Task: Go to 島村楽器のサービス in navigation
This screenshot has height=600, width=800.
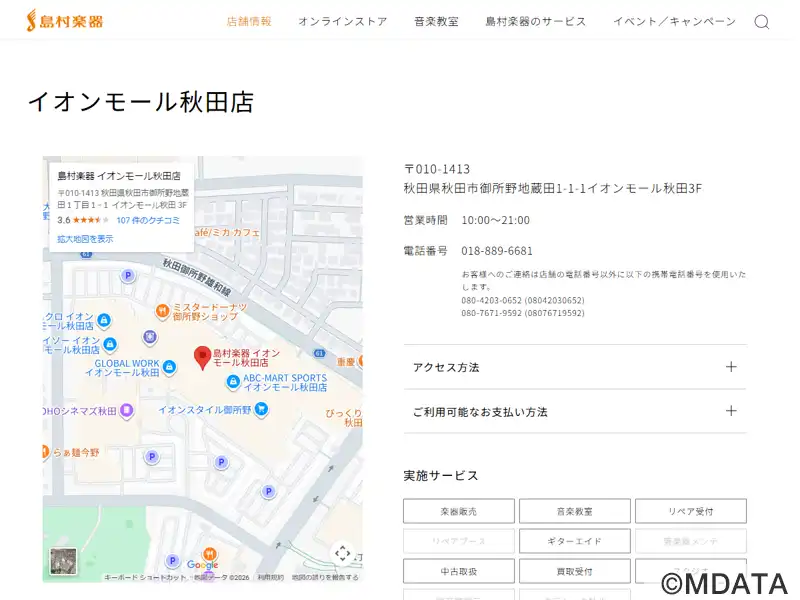Action: point(535,21)
